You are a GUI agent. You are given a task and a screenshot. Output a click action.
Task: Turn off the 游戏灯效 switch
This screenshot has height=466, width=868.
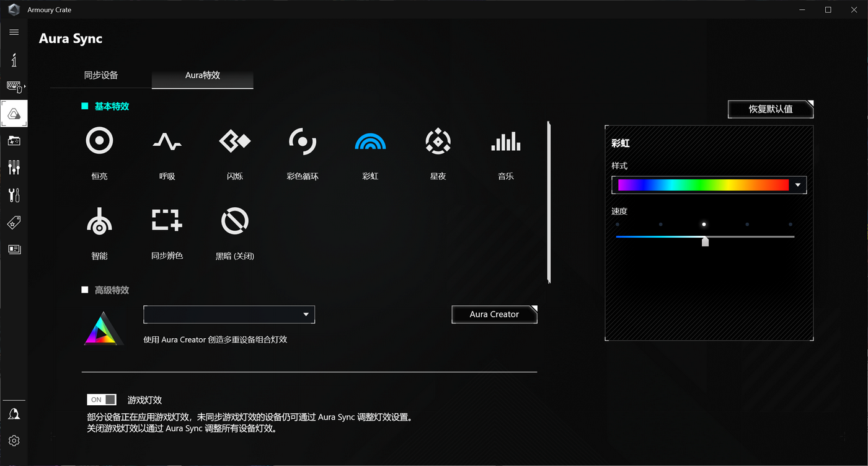[102, 400]
